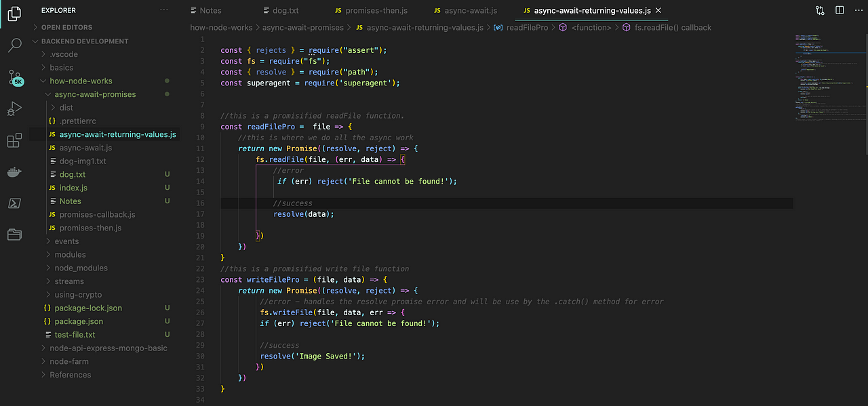Close the async-await-returning-values.js tab
Screen dimensions: 868x406
(x=657, y=11)
